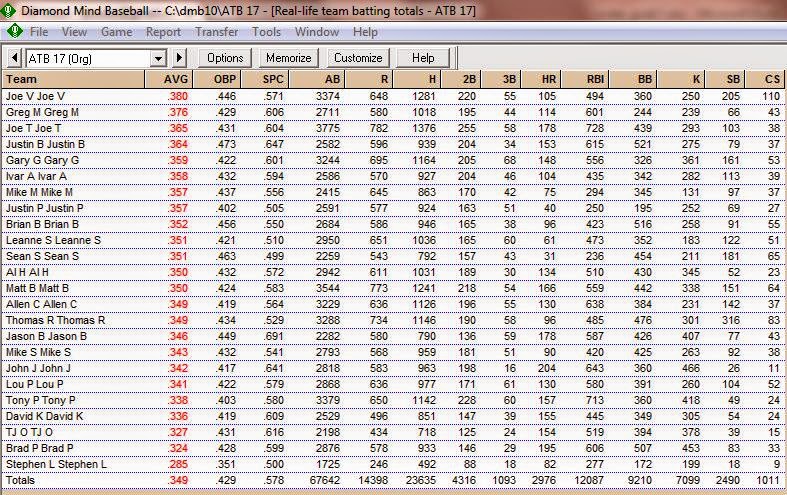Select the TJ O TJ O team row
Screen dimensions: 787x495
click(394, 432)
